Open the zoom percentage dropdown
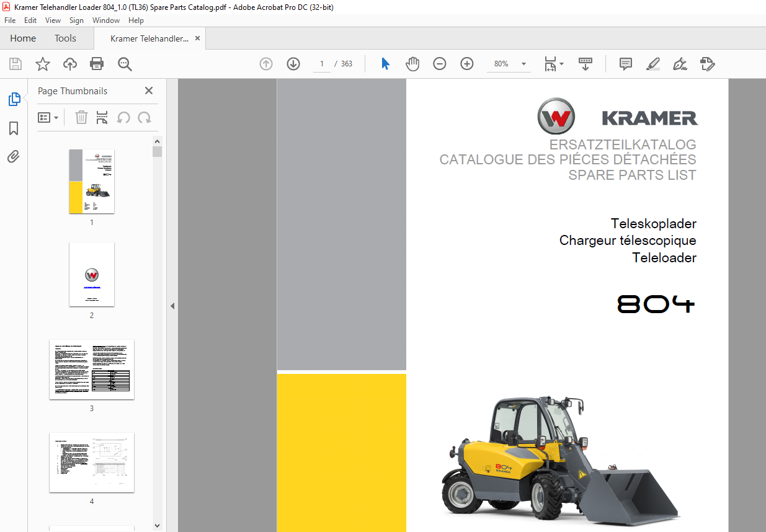766x532 pixels. [523, 64]
